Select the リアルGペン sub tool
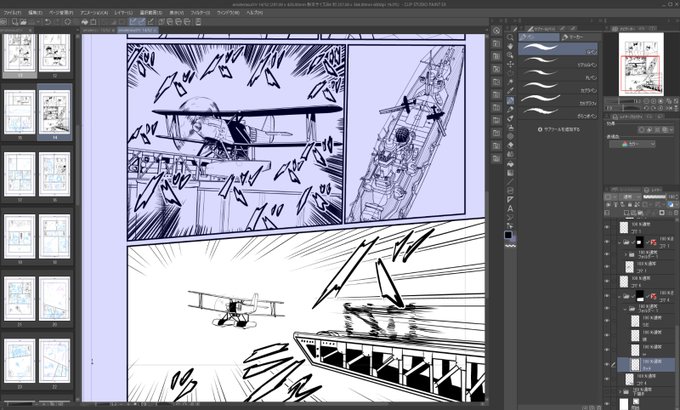This screenshot has height=410, width=680. (558, 62)
